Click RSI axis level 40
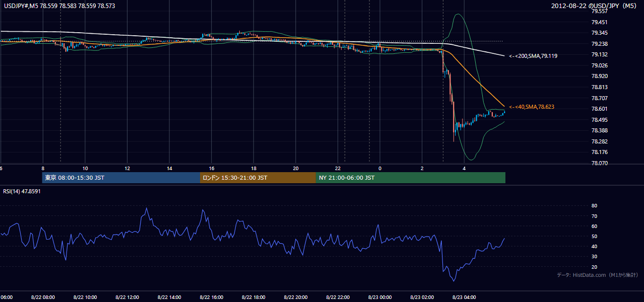Image resolution: width=644 pixels, height=302 pixels. click(x=594, y=246)
